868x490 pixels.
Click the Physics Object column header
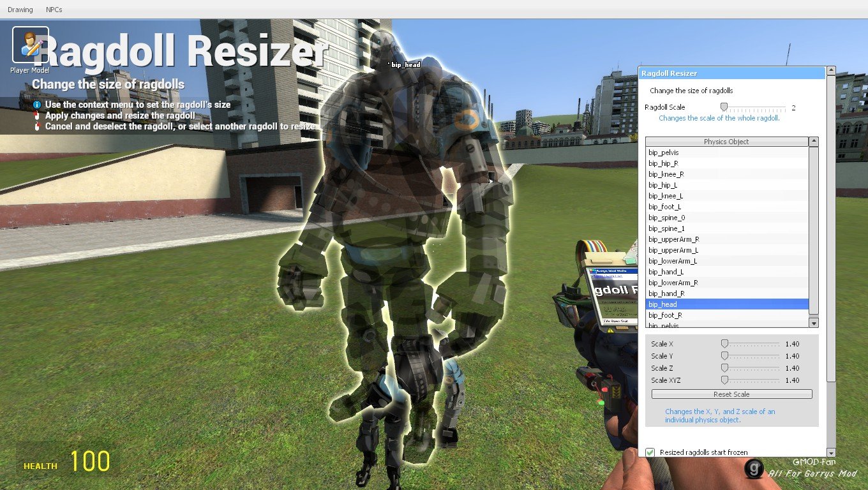coord(726,142)
